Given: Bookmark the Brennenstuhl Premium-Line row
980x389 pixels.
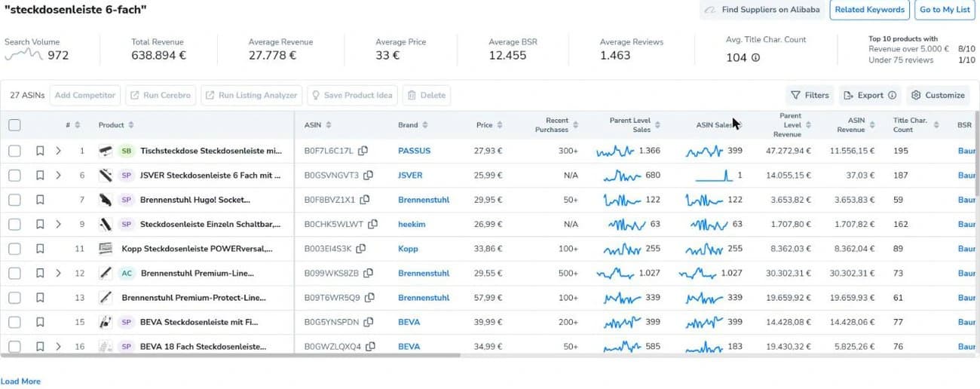Looking at the screenshot, I should pos(40,273).
